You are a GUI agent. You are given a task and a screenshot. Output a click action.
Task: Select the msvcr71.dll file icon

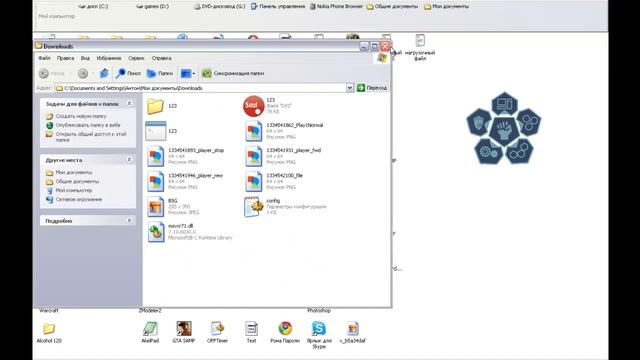pyautogui.click(x=156, y=232)
